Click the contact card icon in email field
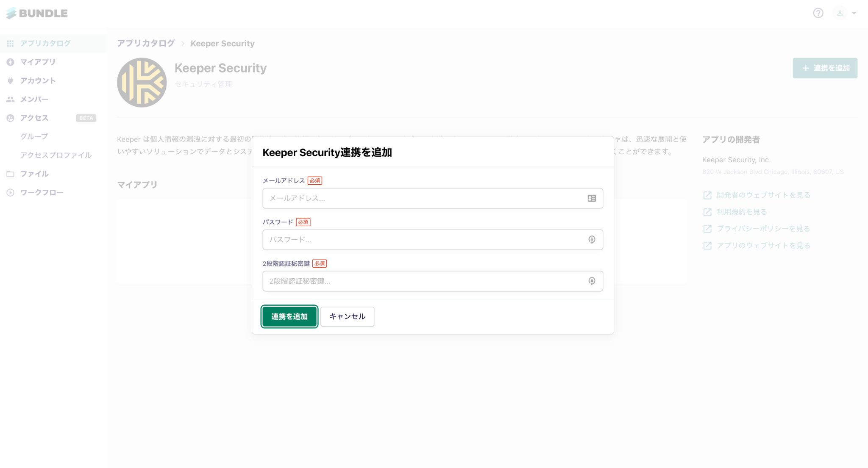Screen dimensions: 868x468 [592, 198]
